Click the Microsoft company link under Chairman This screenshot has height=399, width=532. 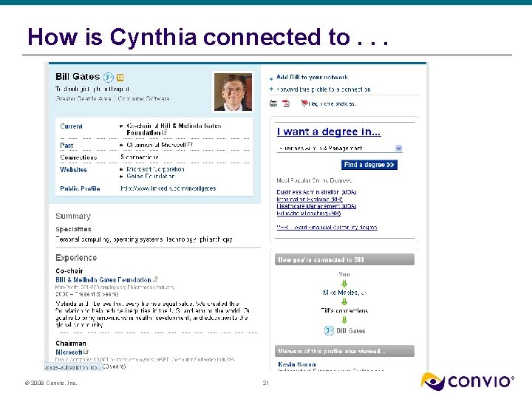69,352
